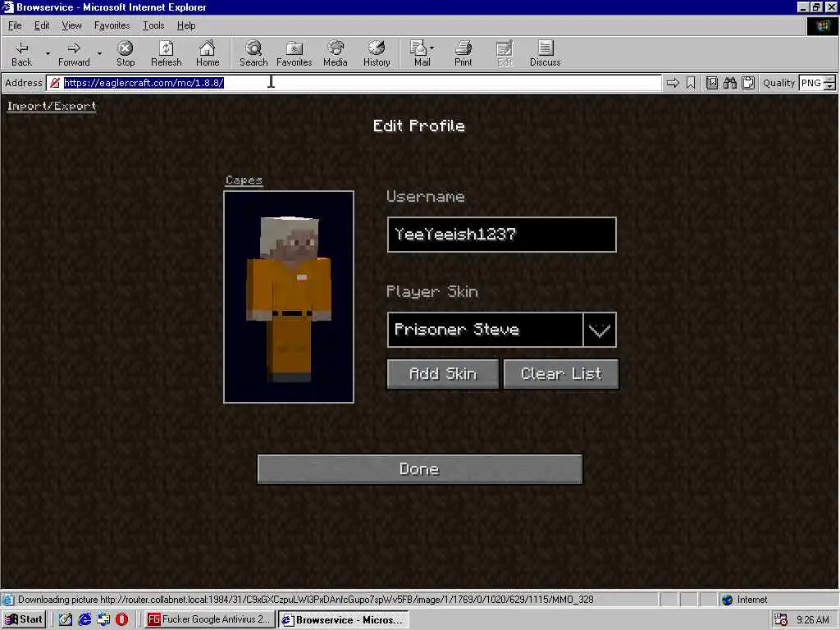Screen dimensions: 840x630
Task: Expand the Player Skin dropdown arrow
Action: point(600,330)
